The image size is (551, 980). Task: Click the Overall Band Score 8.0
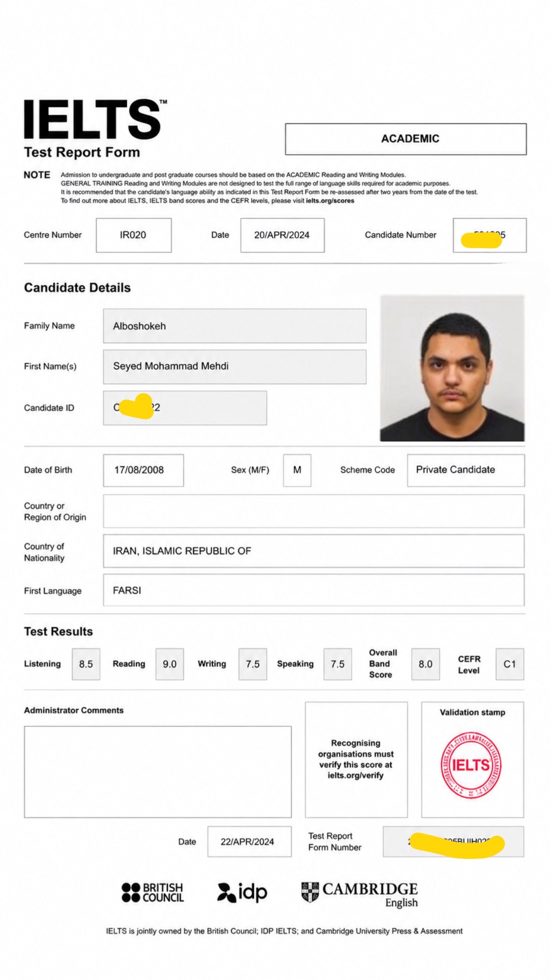425,664
